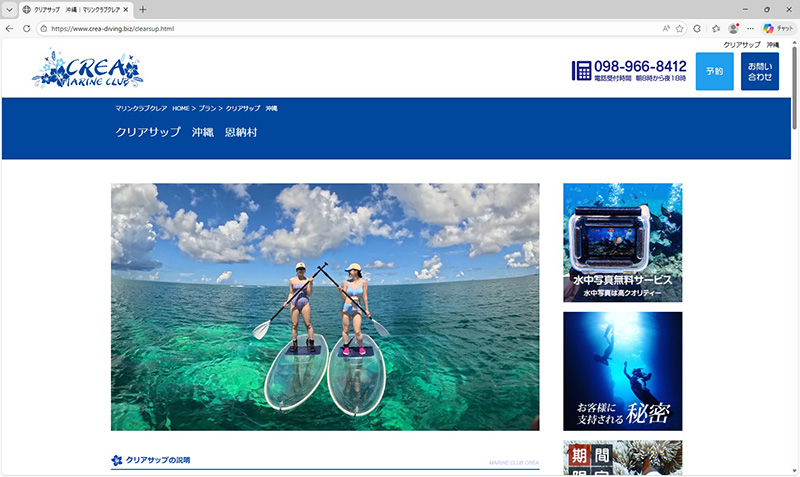
Task: Expand the tab search dropdown arrow
Action: pos(10,9)
